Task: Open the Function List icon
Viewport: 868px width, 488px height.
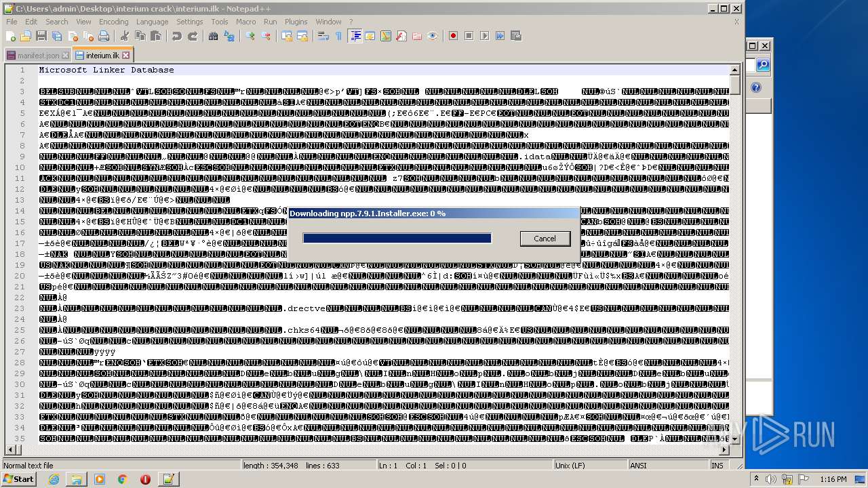Action: pyautogui.click(x=401, y=36)
